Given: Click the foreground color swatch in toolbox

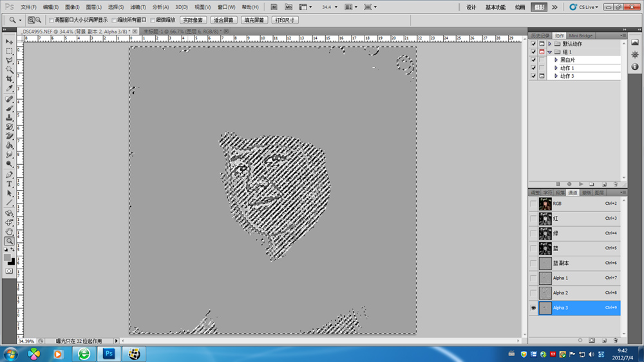Looking at the screenshot, I should pos(8,257).
